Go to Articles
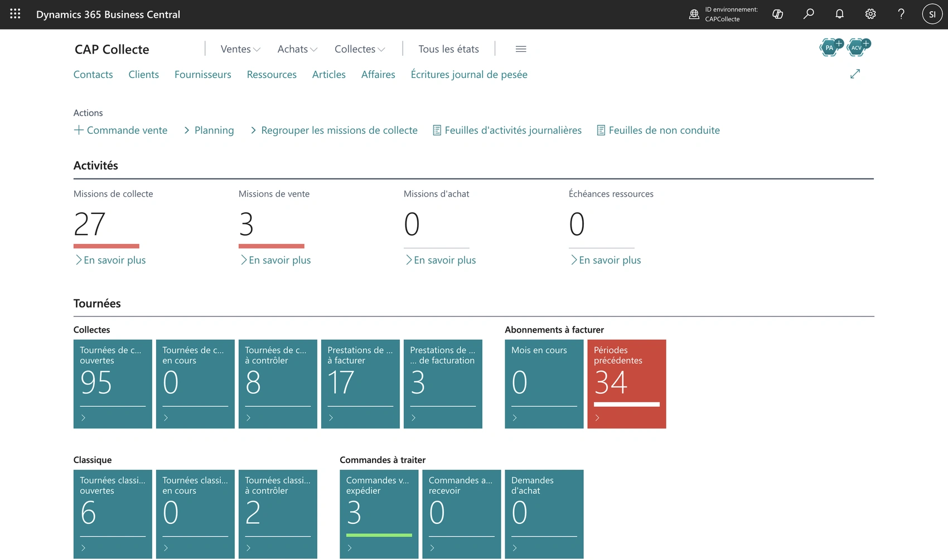This screenshot has height=560, width=948. (329, 75)
